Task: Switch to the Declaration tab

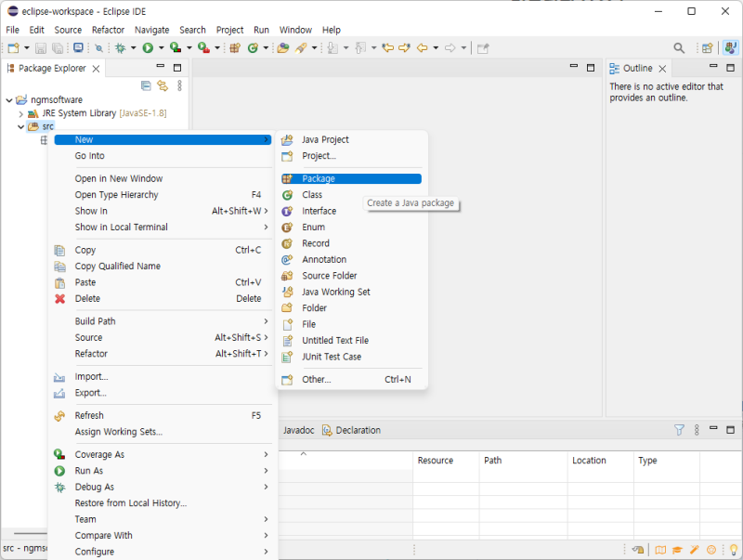Action: (352, 430)
